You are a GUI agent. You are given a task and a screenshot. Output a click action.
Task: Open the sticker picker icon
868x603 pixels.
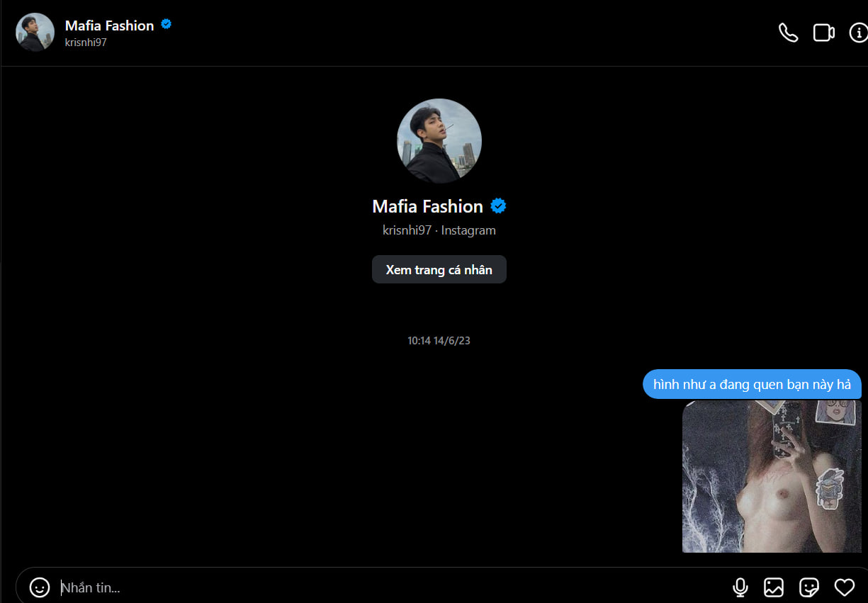tap(808, 587)
